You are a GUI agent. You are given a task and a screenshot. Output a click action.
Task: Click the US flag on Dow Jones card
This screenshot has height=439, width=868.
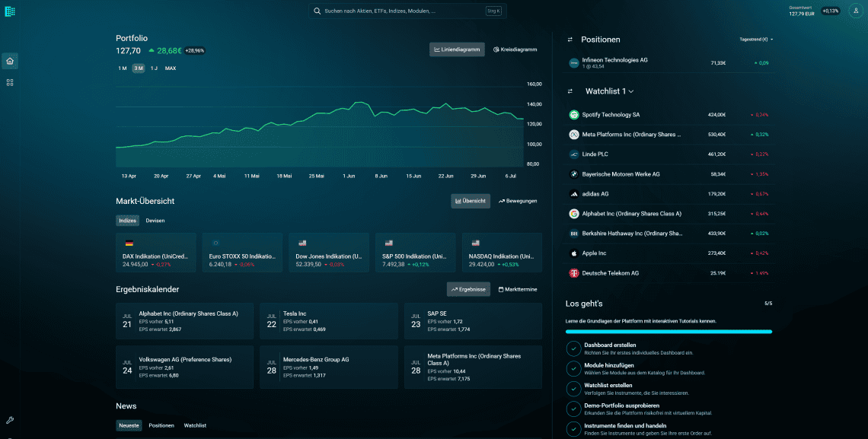[302, 243]
